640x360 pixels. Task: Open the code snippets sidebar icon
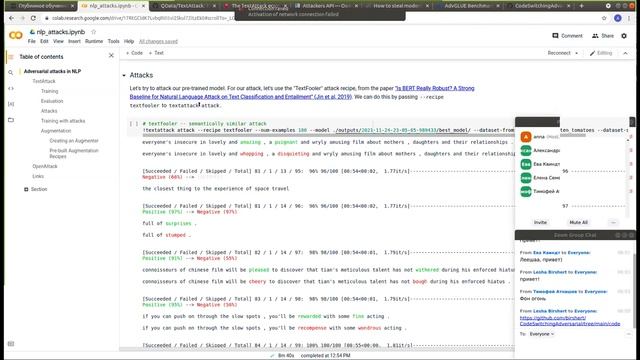click(x=11, y=88)
